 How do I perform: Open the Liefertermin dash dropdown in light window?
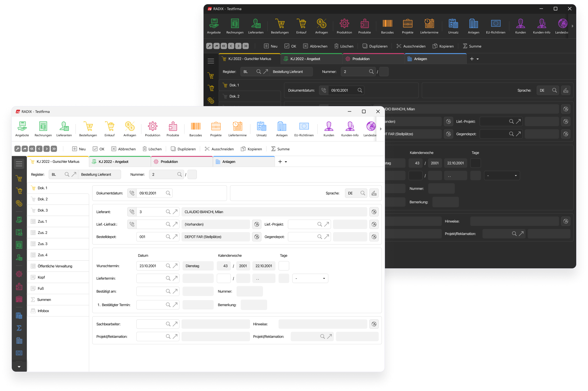pos(310,278)
